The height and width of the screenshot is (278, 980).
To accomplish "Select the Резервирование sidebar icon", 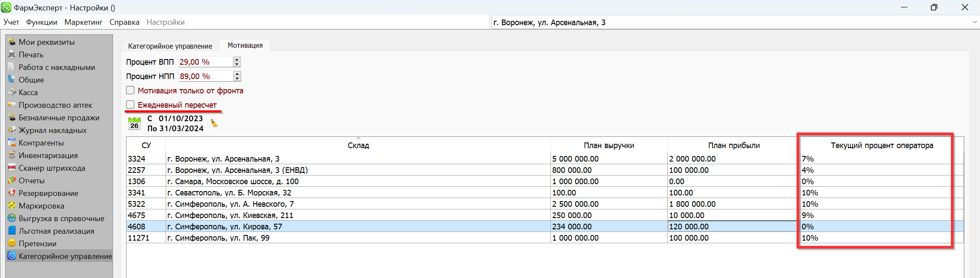I will (12, 193).
